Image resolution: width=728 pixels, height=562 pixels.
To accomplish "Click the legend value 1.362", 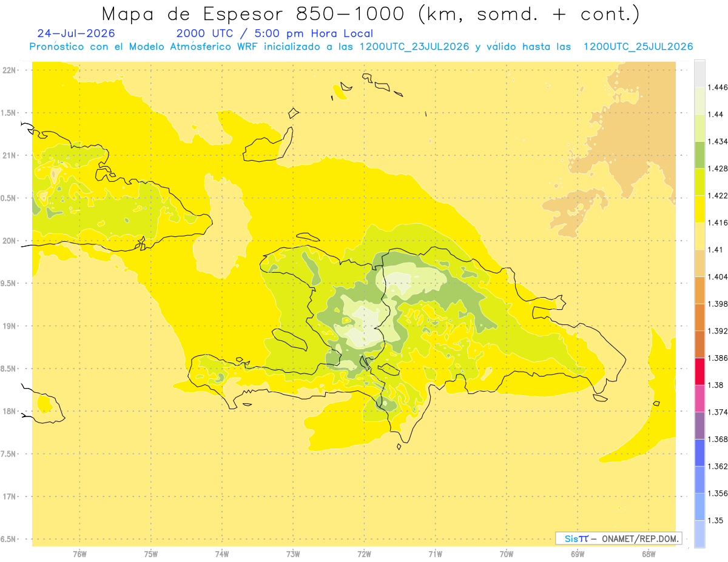I will click(718, 466).
